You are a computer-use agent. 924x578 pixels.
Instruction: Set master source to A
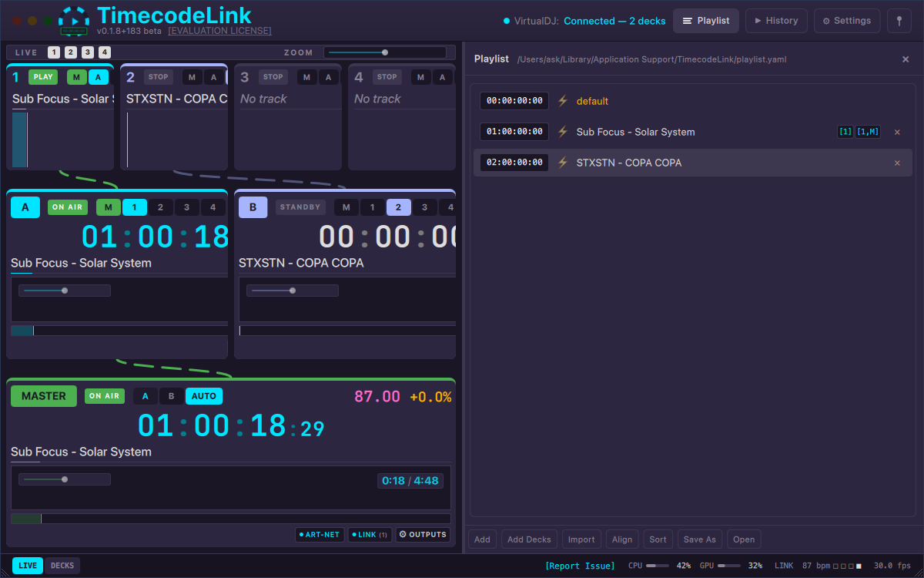coord(146,396)
